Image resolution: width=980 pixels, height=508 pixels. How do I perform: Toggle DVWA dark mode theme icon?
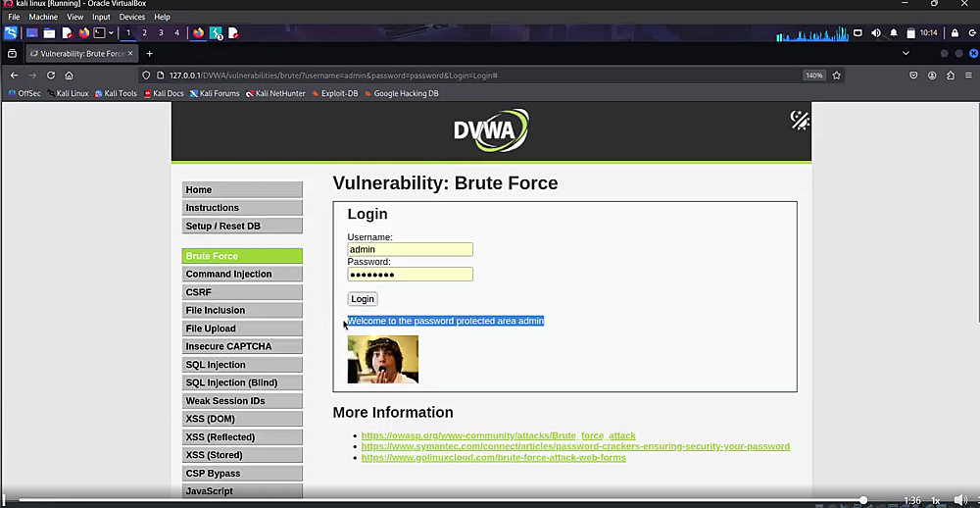pos(800,120)
